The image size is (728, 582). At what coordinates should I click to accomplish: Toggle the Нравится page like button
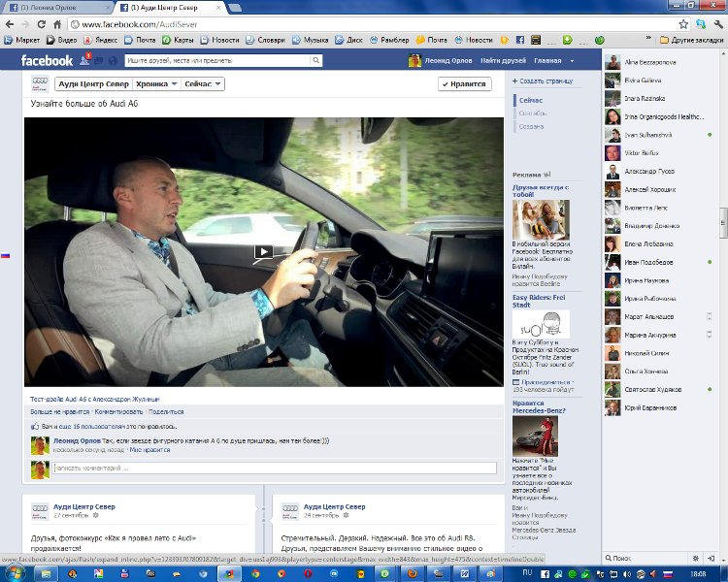coord(464,84)
